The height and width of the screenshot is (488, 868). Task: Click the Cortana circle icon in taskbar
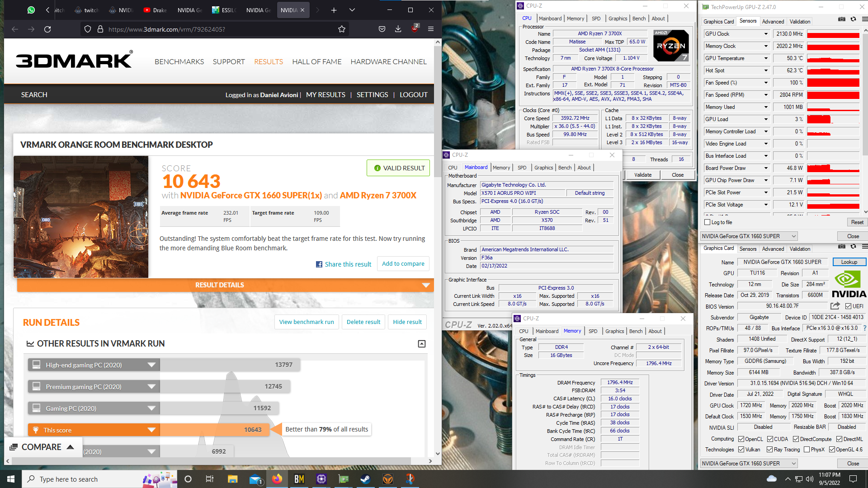tap(188, 479)
